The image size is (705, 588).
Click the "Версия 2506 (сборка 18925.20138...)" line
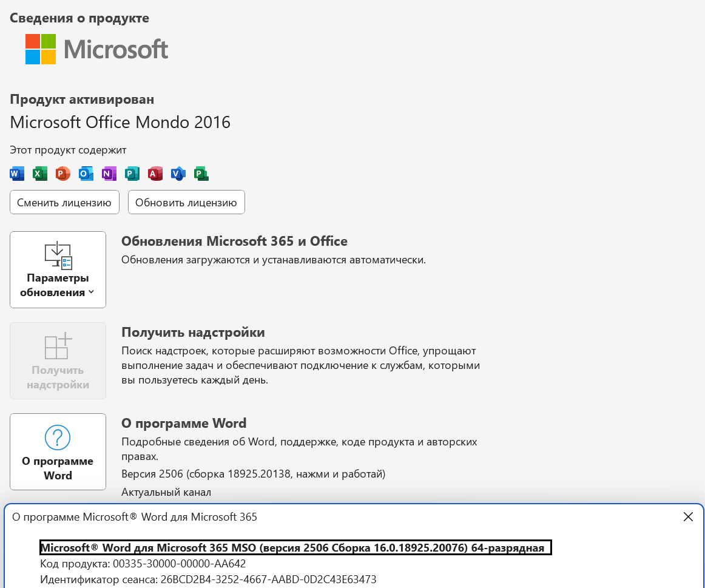pyautogui.click(x=253, y=474)
